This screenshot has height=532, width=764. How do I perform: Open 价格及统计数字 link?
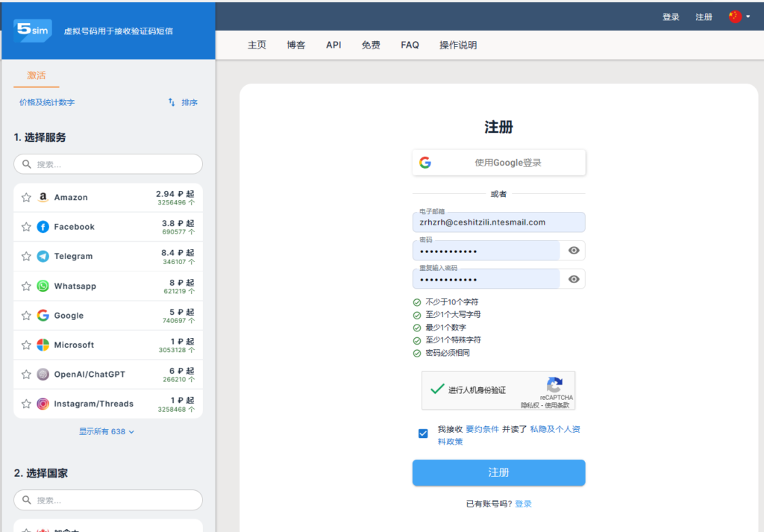(x=47, y=102)
